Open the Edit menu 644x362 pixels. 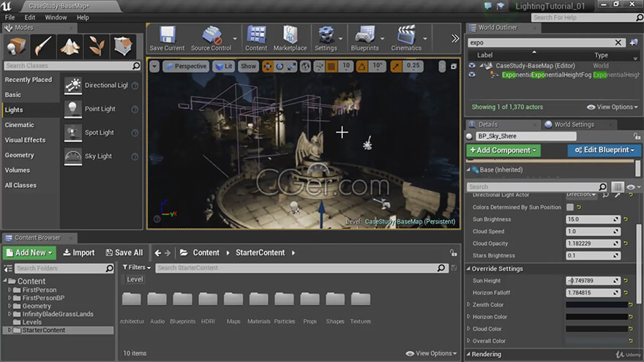[x=29, y=18]
